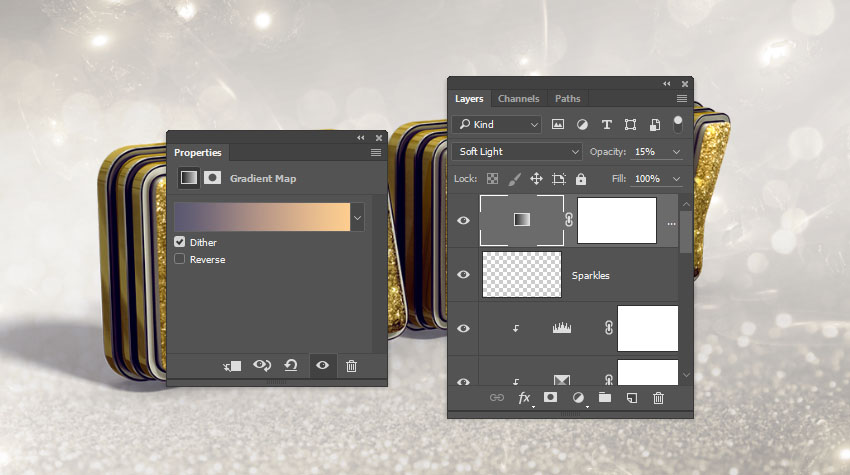
Task: Create a new group with folder icon
Action: [604, 398]
